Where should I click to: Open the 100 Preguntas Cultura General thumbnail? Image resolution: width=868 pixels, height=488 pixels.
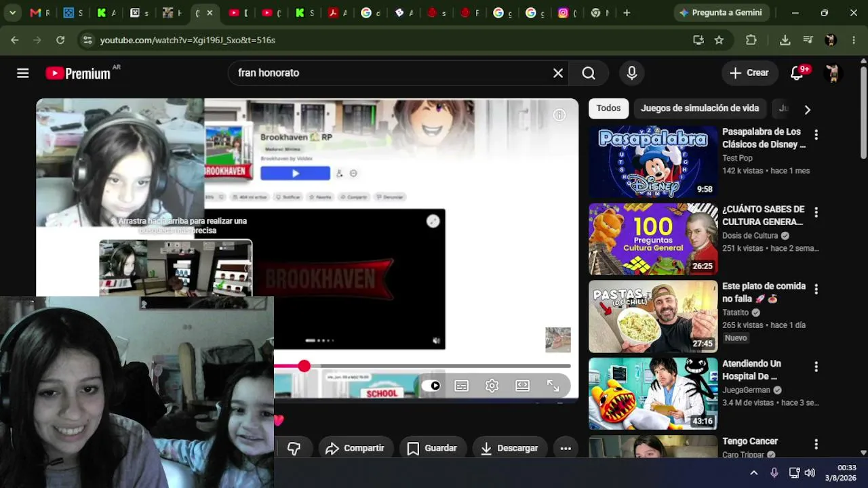coord(653,239)
